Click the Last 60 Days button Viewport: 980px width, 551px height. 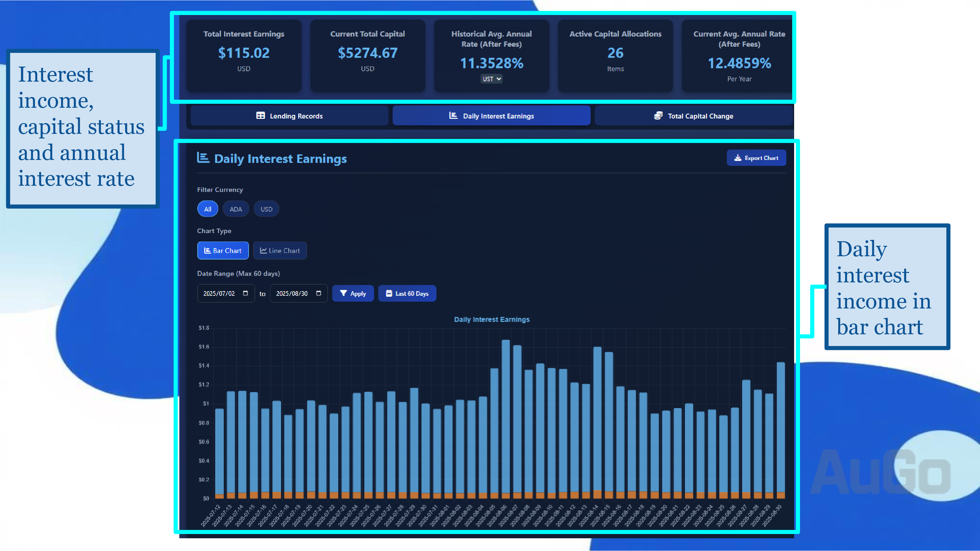407,293
